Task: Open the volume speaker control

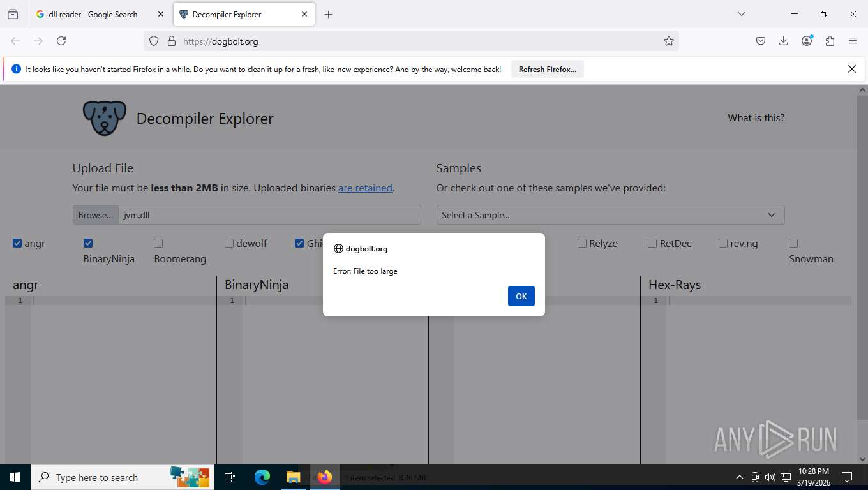Action: point(770,477)
